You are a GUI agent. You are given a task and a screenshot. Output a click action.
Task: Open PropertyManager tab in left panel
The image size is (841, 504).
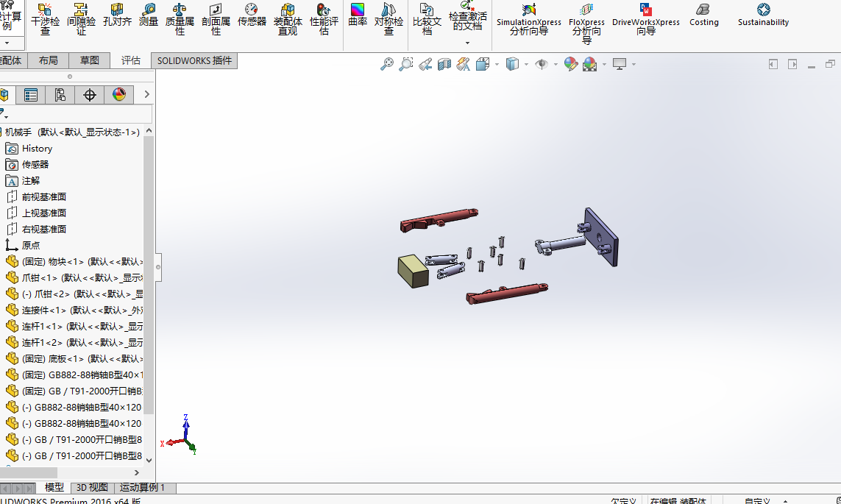[x=31, y=95]
